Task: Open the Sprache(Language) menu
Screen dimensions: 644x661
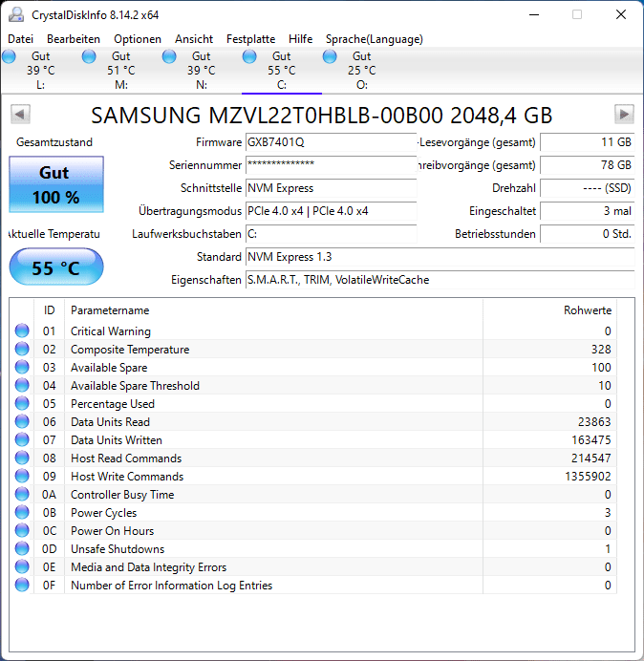Action: 375,39
